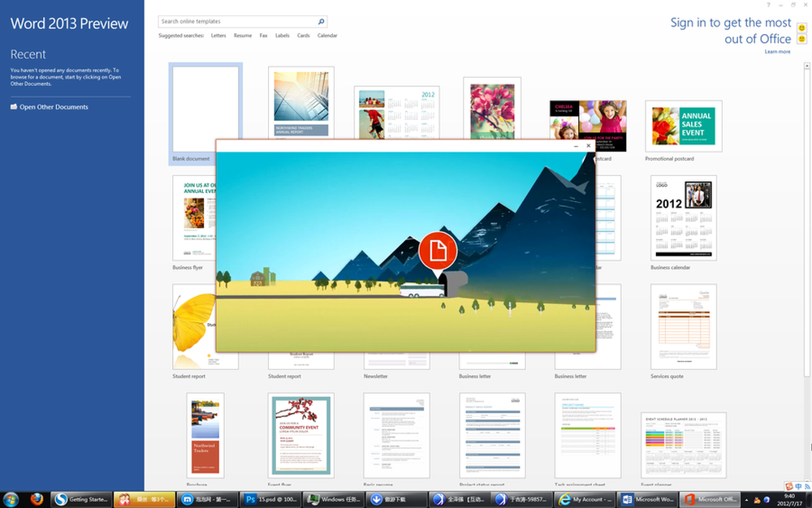The image size is (812, 508).
Task: Send a frown with the sad face icon
Action: point(801,39)
